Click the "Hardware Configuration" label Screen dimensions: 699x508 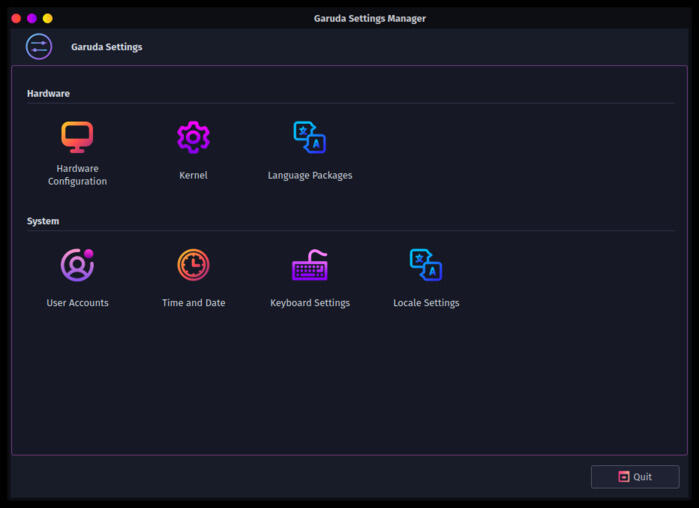(77, 175)
